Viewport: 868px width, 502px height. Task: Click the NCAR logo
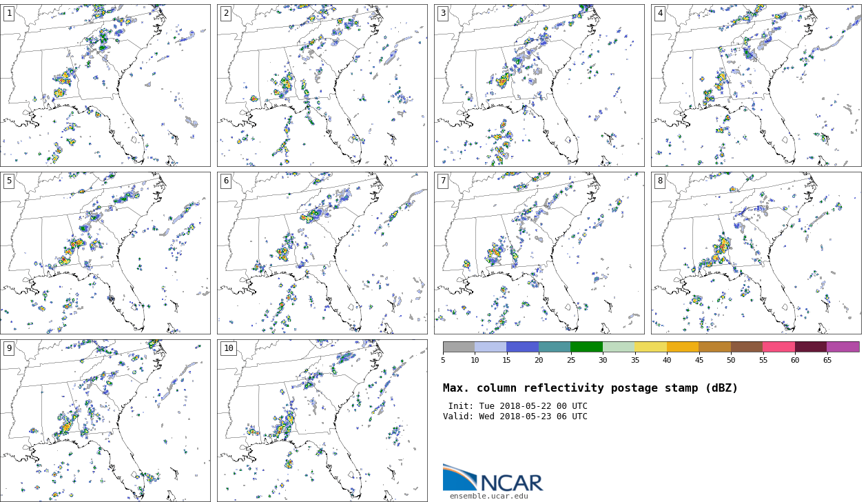pos(493,478)
